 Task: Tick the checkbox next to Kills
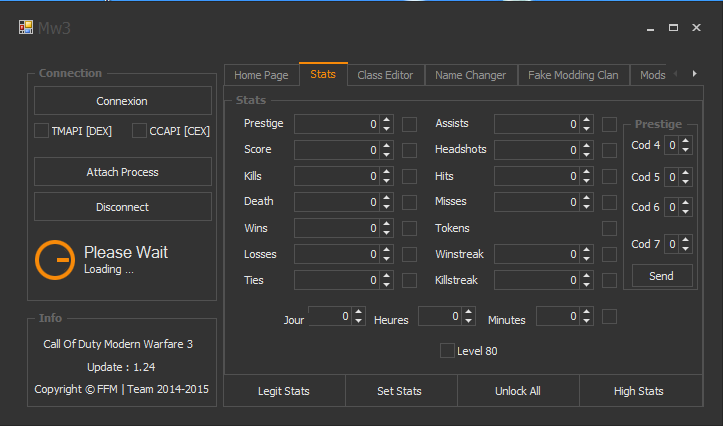point(409,176)
